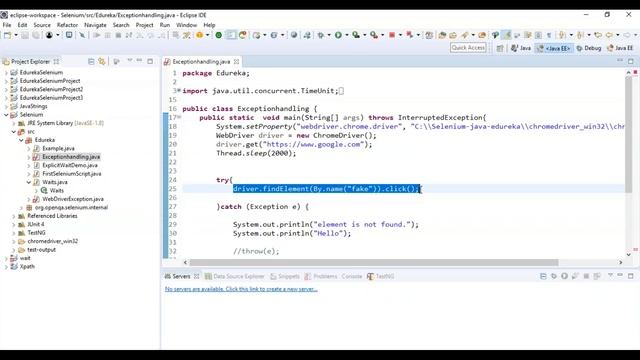
Task: Click the green Run play icon
Action: click(x=338, y=35)
